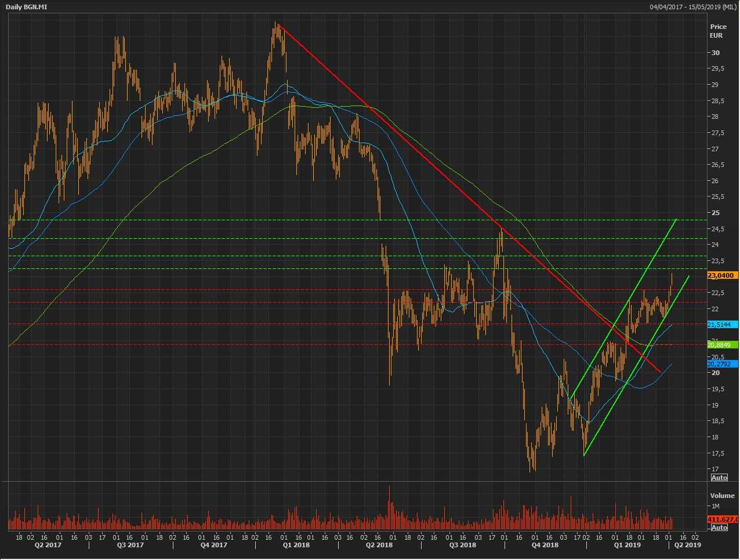Image resolution: width=740 pixels, height=560 pixels.
Task: Click the Price EUR axis label
Action: click(718, 31)
